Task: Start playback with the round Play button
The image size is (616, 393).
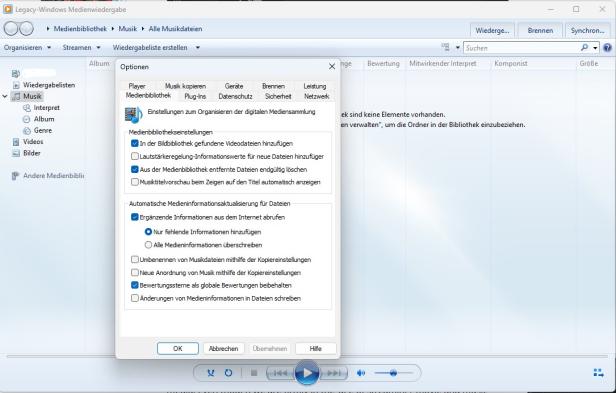Action: click(x=307, y=373)
